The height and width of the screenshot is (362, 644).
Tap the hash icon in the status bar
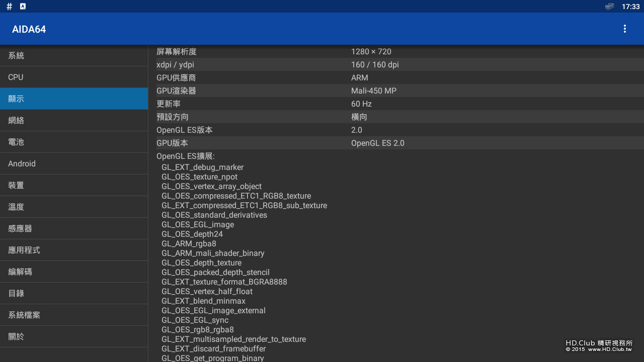coord(9,7)
